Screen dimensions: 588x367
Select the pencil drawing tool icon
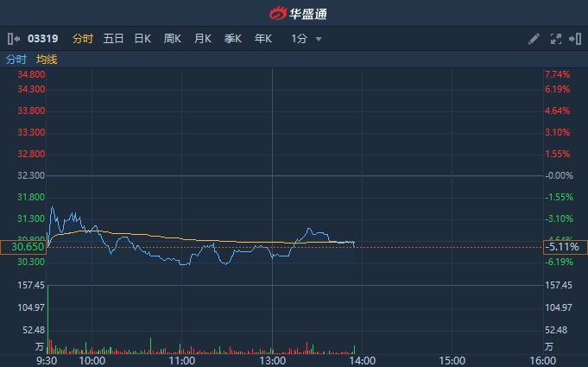[534, 39]
